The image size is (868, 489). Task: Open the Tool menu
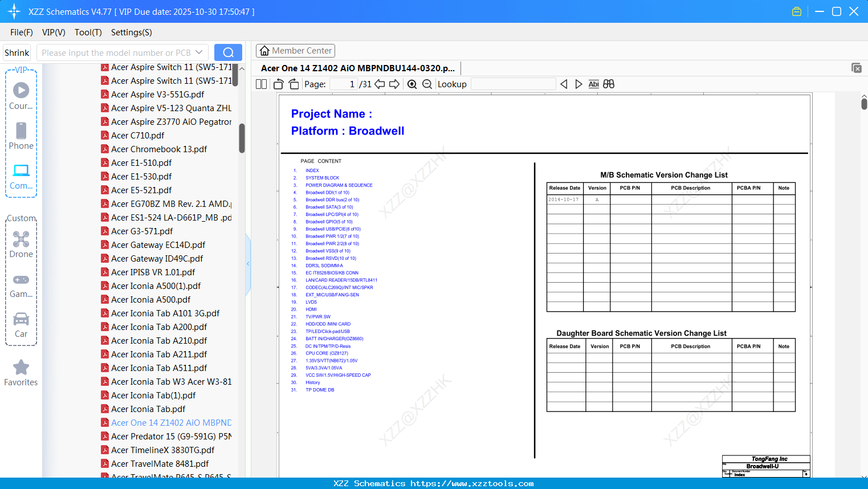88,32
